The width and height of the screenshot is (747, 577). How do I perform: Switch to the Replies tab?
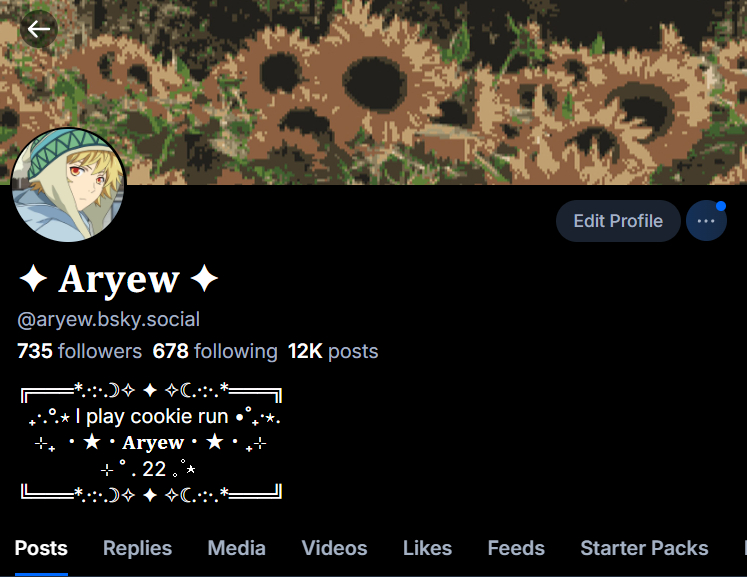[137, 548]
